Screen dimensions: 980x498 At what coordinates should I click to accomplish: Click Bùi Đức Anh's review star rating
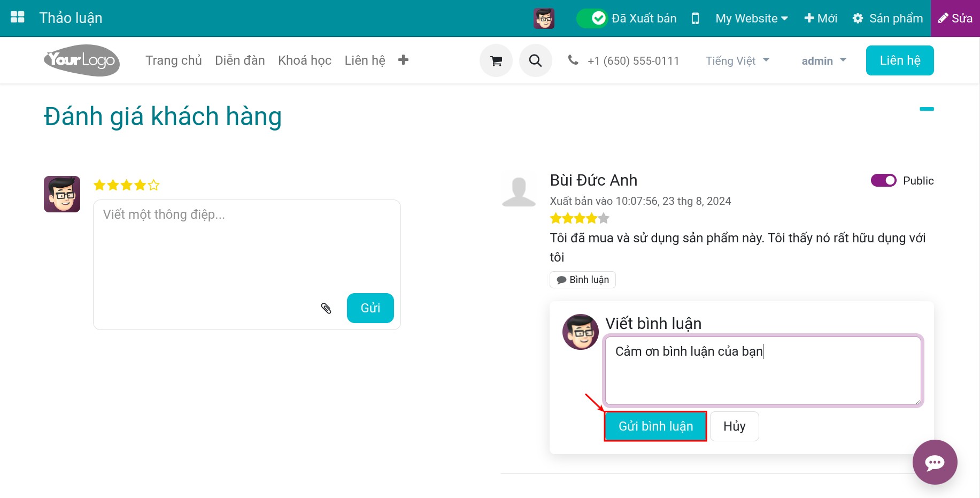pos(580,218)
